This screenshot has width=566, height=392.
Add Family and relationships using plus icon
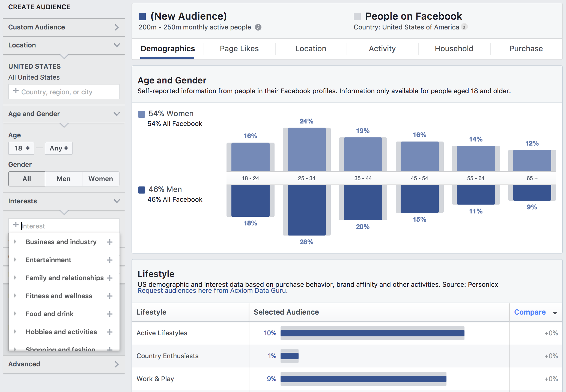click(x=110, y=278)
